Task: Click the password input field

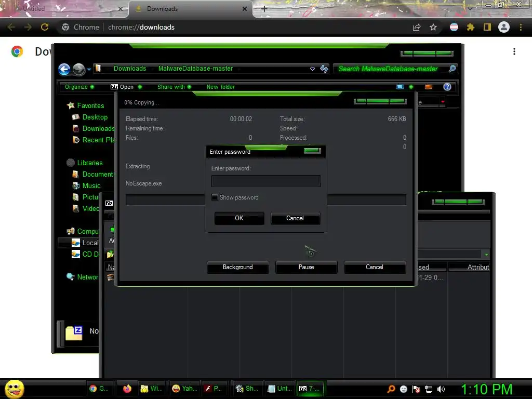Action: point(265,181)
